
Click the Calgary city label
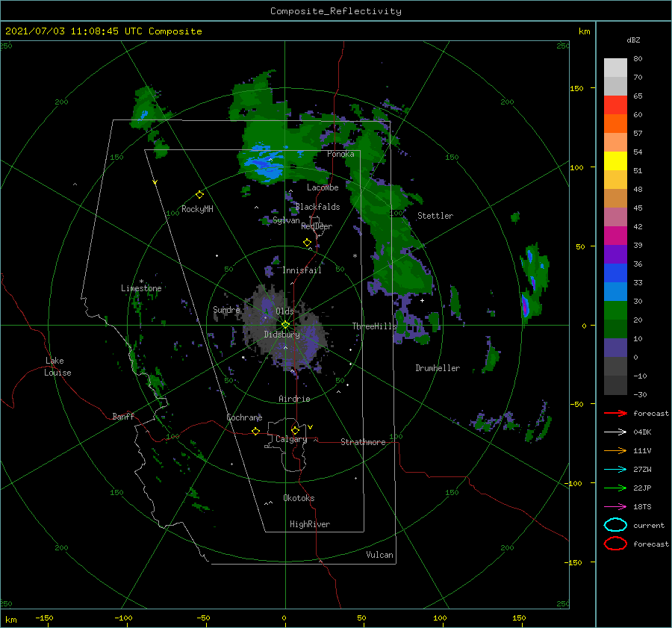coord(291,439)
